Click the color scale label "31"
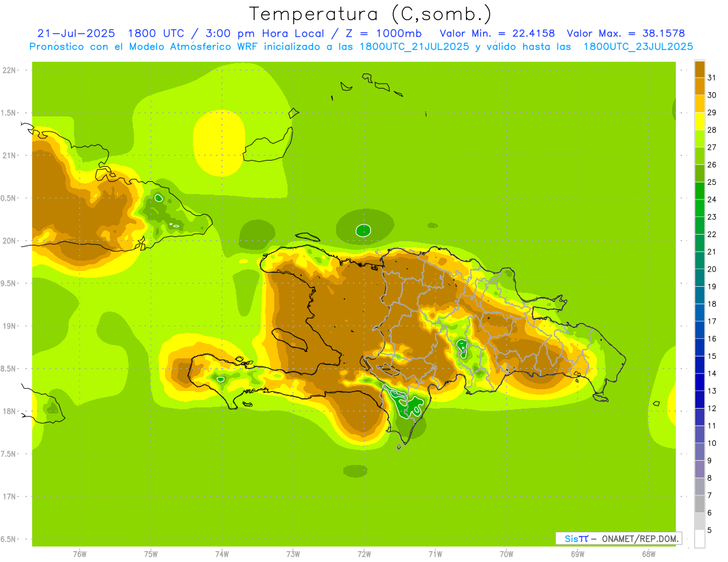The width and height of the screenshot is (728, 562). pyautogui.click(x=712, y=78)
